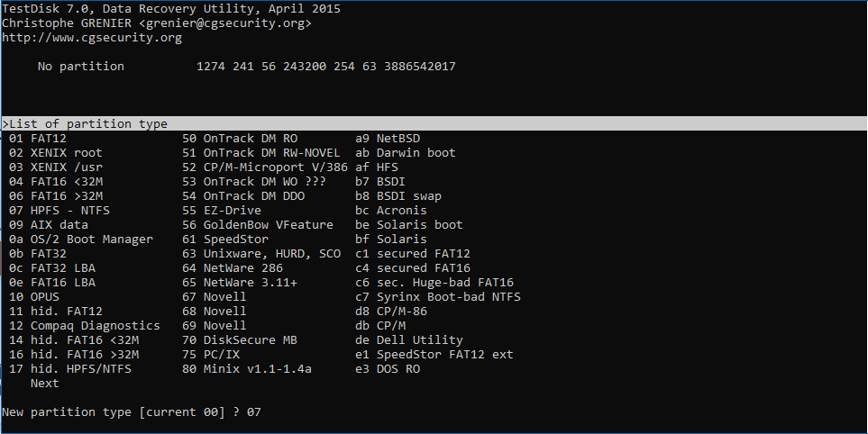Select the e3 DOS RO entry

click(388, 368)
